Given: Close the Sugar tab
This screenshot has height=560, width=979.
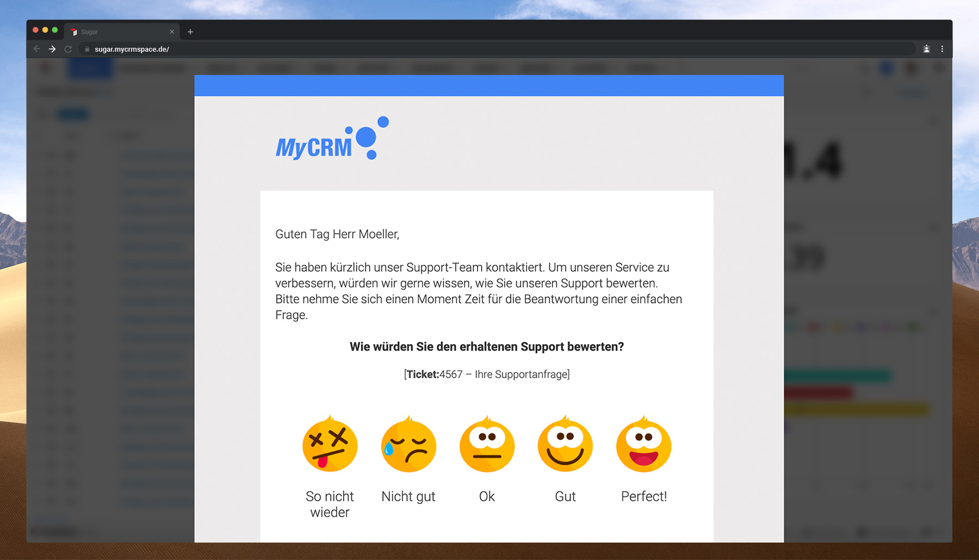Looking at the screenshot, I should 172,32.
